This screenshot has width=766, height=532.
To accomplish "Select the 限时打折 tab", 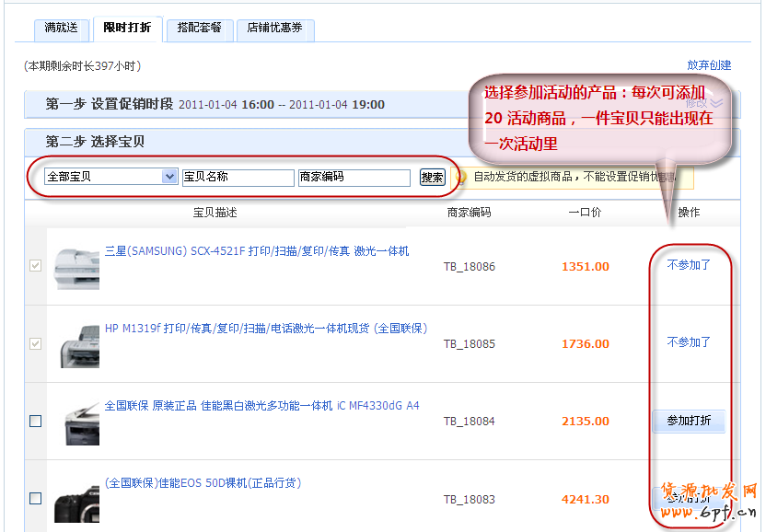I will click(x=128, y=29).
